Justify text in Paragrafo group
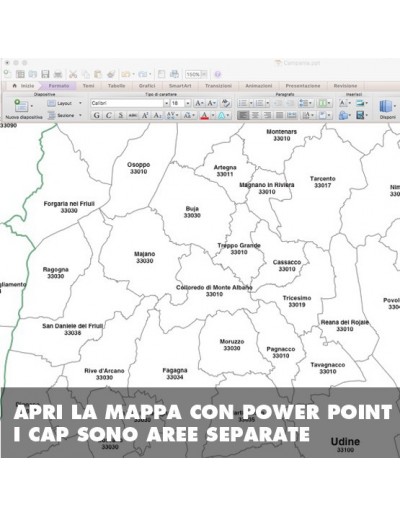400x517 pixels. tap(279, 115)
